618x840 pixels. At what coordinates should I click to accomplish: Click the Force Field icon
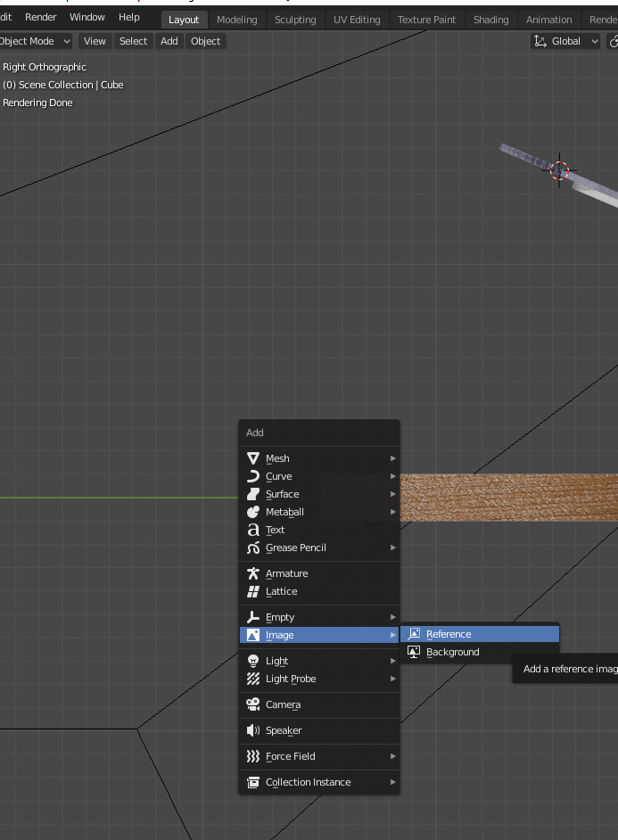coord(253,756)
